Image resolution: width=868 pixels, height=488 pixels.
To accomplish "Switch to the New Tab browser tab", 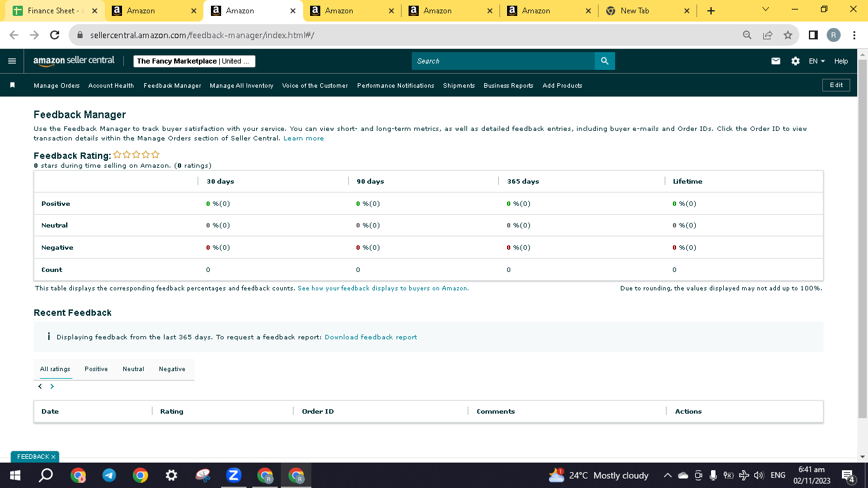I will pyautogui.click(x=647, y=11).
